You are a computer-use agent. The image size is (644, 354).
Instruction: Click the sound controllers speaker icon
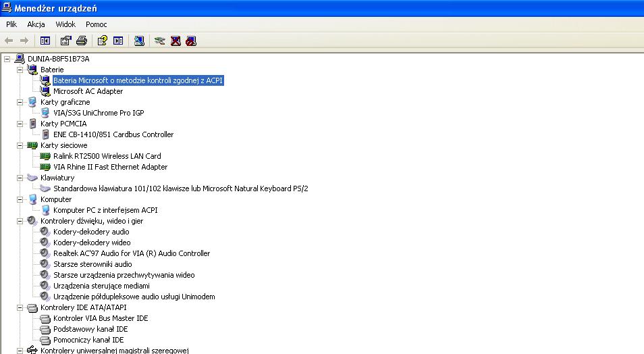click(x=32, y=221)
